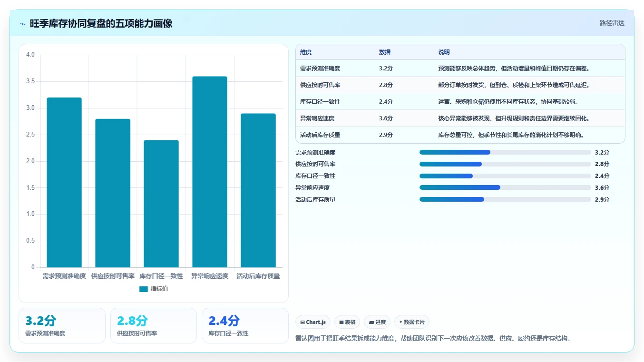Screen dimensions: 644x362
Task: Select the 活动后库存质量 table row cell
Action: (320, 135)
